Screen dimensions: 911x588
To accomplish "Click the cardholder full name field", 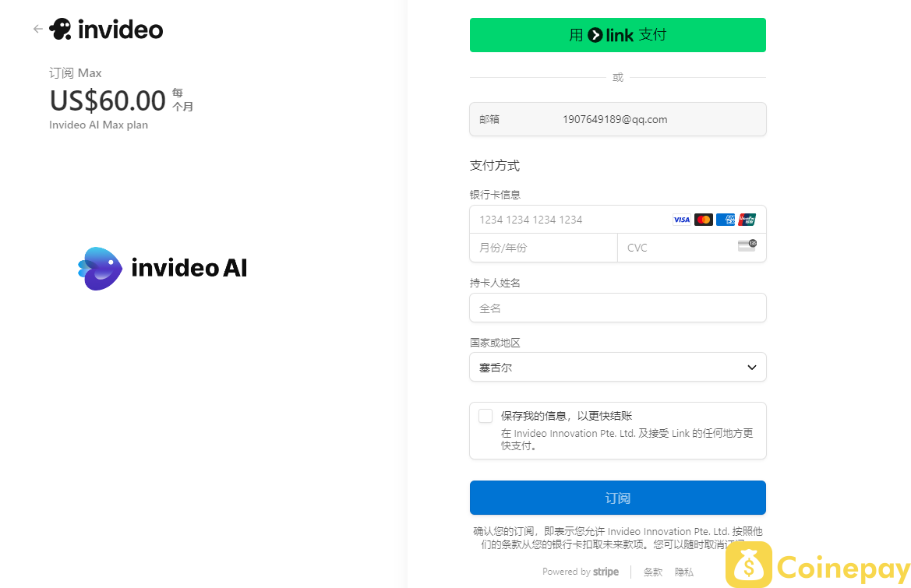I will [x=618, y=308].
